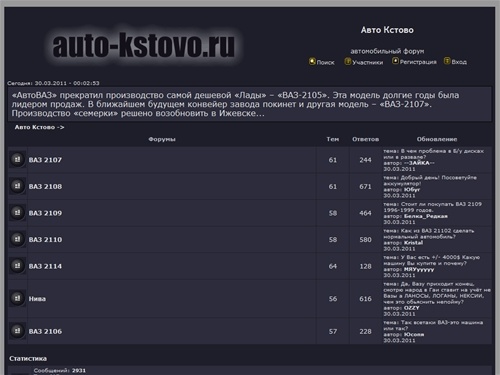Click the 128 replies count for ВАЗ 2114

pyautogui.click(x=366, y=266)
